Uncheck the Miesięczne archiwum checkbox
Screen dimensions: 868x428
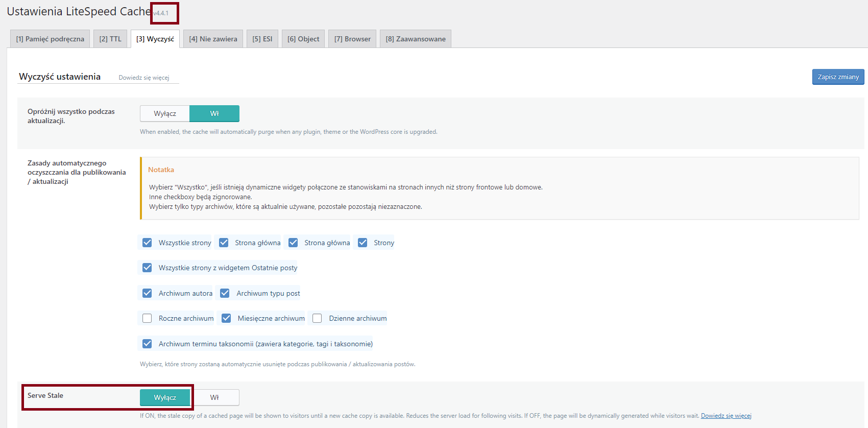tap(226, 318)
